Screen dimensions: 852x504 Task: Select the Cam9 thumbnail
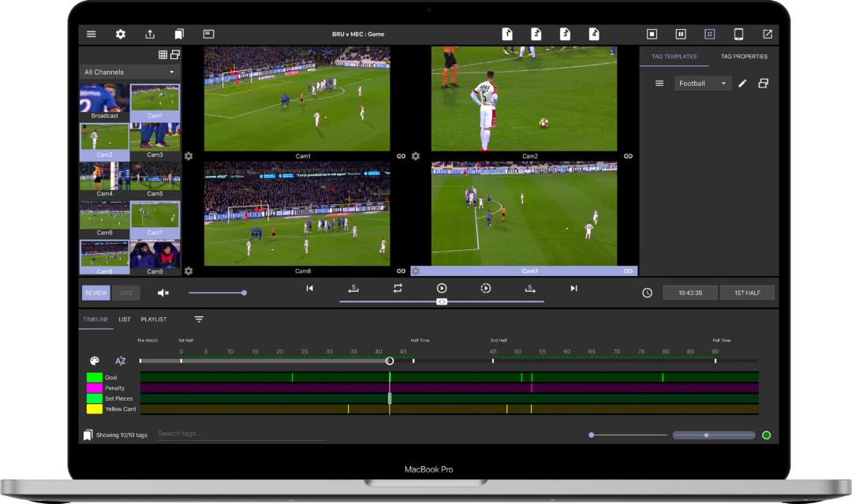click(155, 257)
